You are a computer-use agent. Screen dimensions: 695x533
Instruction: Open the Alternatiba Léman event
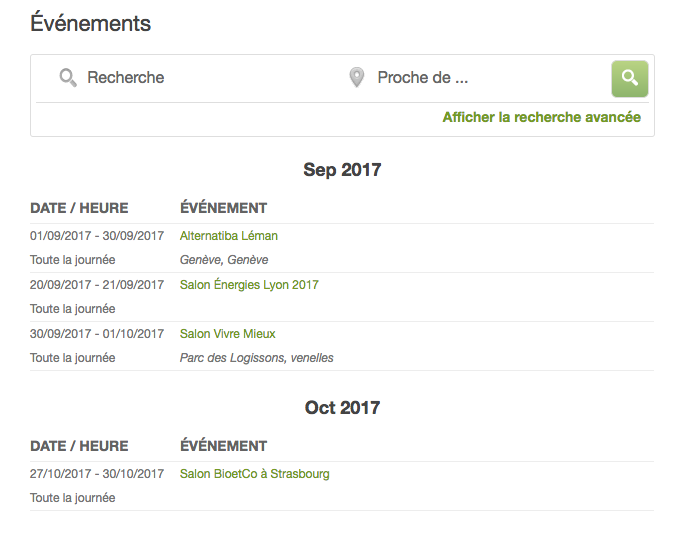(229, 236)
